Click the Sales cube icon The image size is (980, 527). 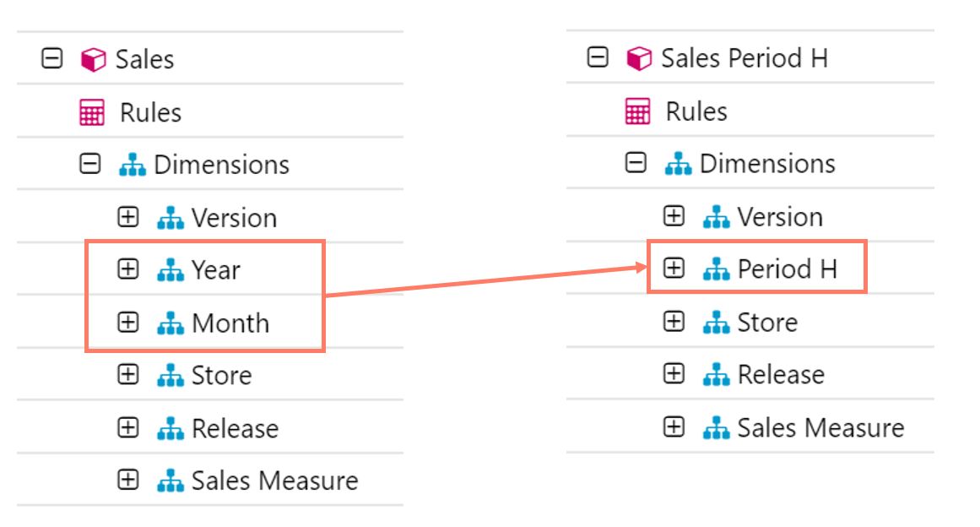93,60
